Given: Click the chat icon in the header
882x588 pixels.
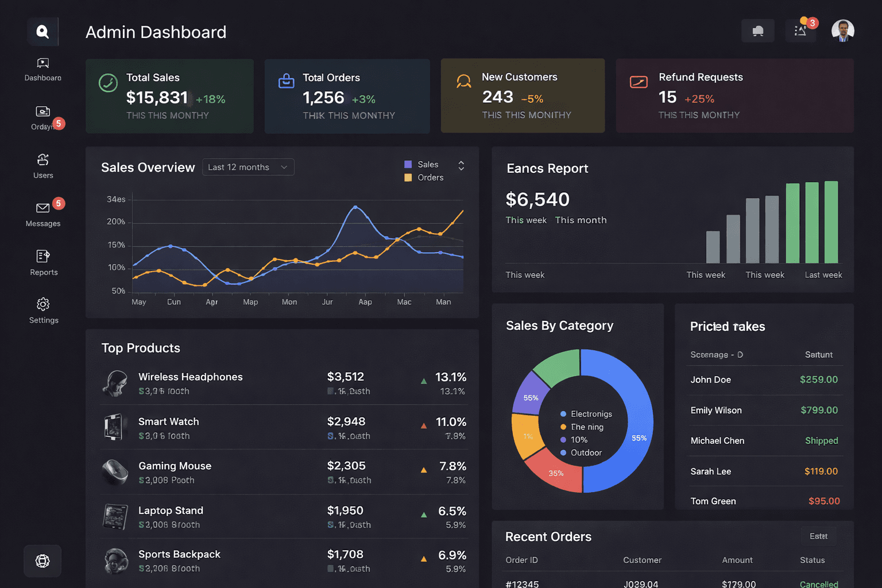Looking at the screenshot, I should (758, 31).
